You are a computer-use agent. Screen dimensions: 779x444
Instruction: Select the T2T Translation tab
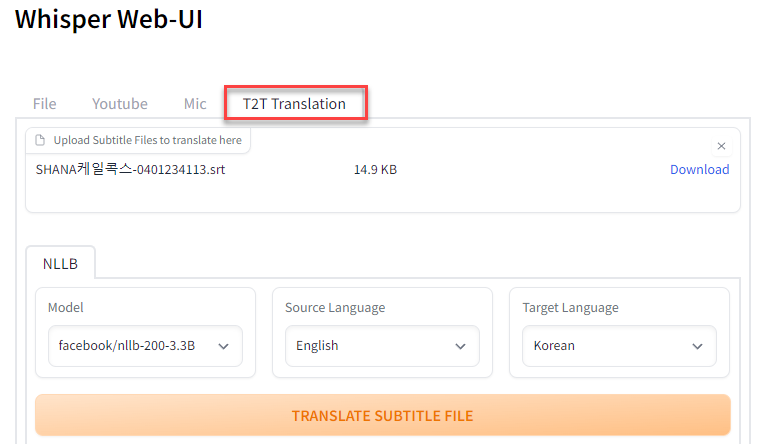294,104
